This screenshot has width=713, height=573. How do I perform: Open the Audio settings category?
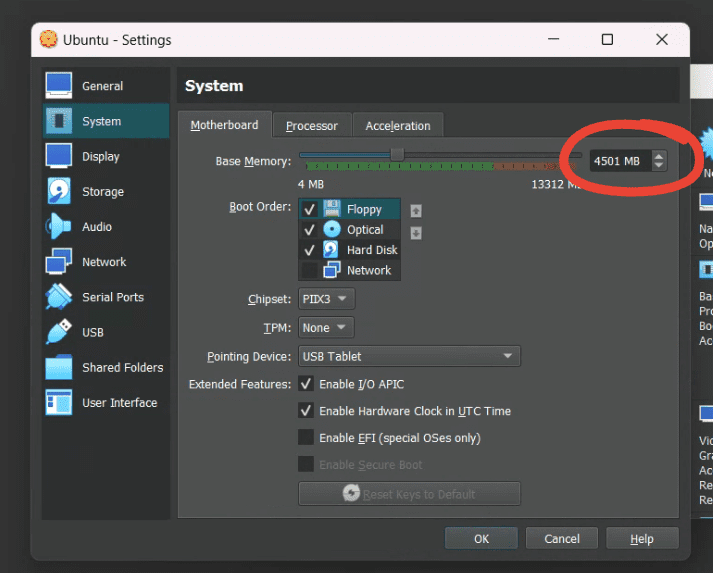[x=106, y=226]
